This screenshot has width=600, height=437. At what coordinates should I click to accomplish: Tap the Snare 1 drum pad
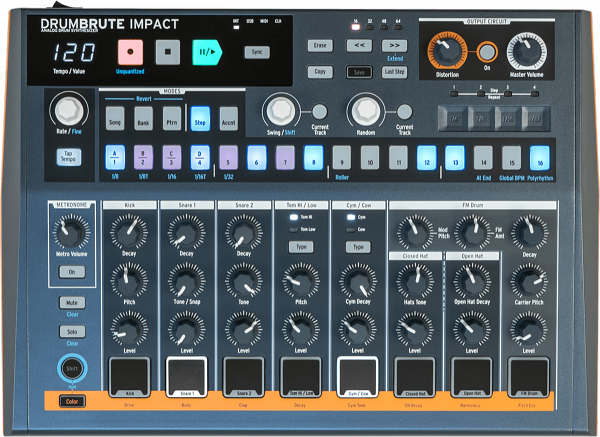(x=186, y=377)
